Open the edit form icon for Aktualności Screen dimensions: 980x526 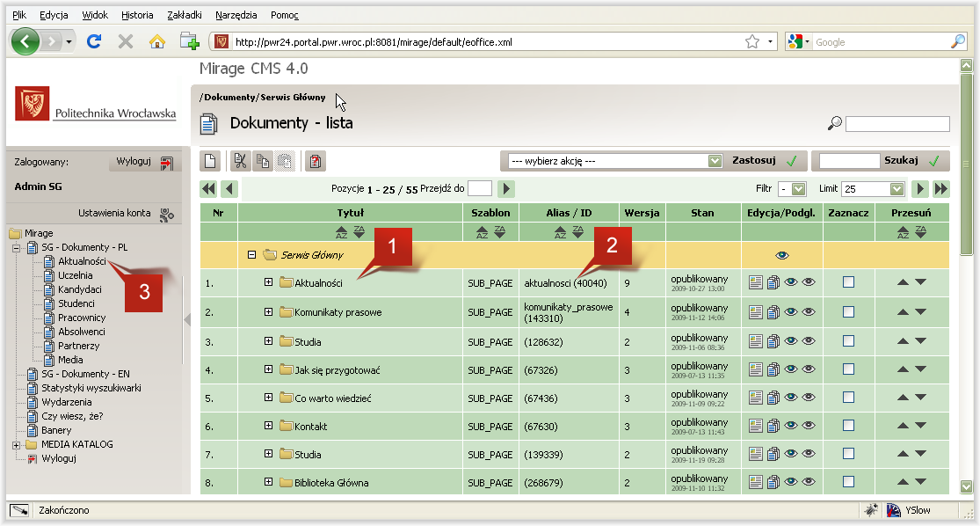point(755,282)
